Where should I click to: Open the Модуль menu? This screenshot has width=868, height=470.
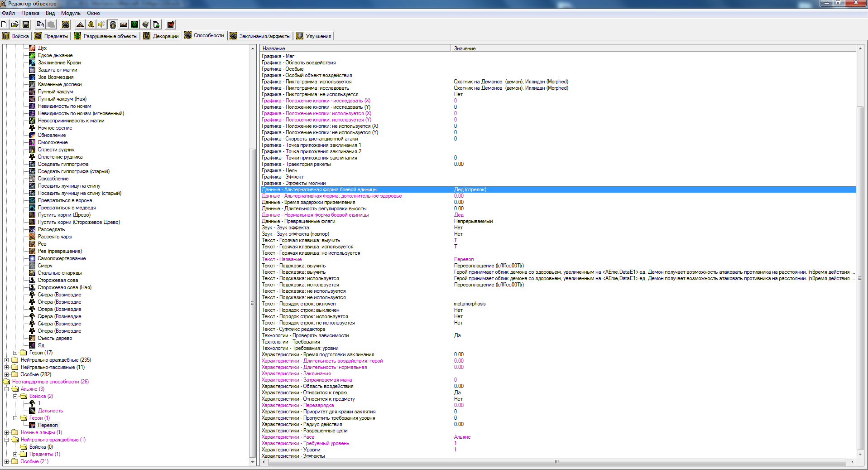pos(70,13)
